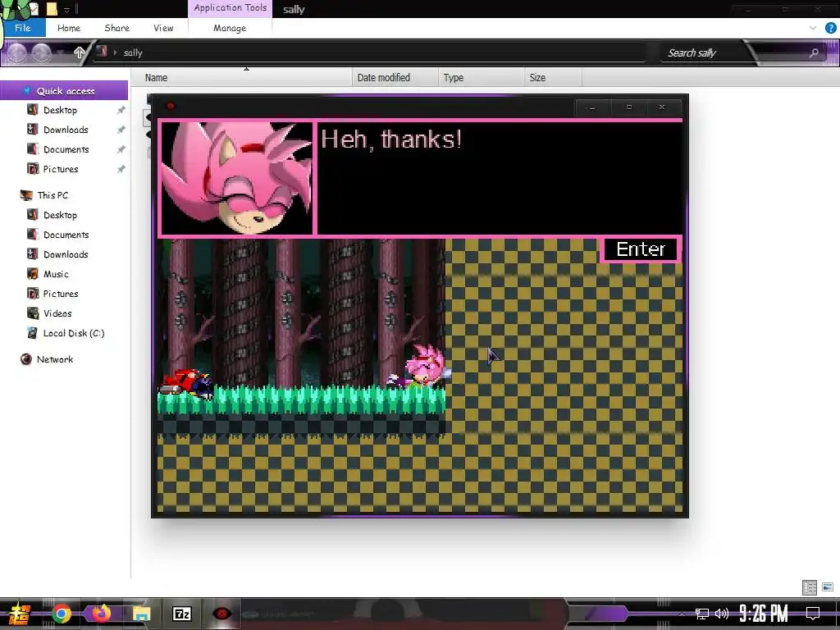Select Quick access in navigation pane
Screen dimensions: 840x630
point(64,90)
